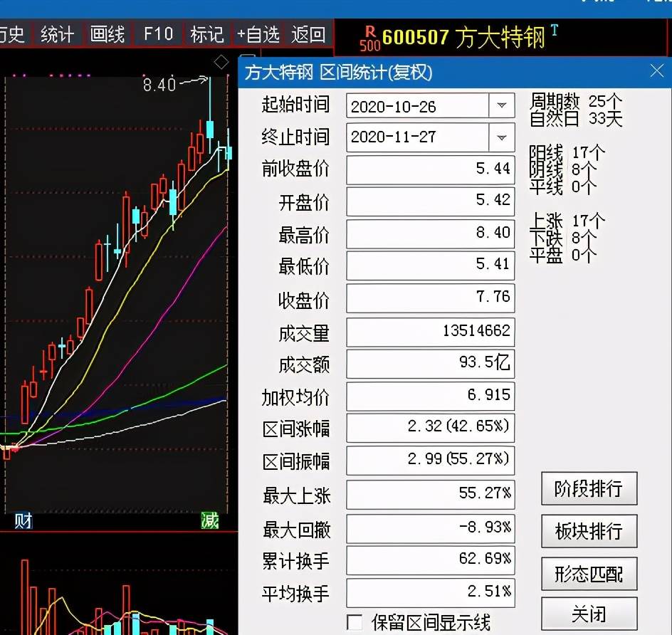Click the 收盘价 value field
Image resolution: width=672 pixels, height=635 pixels.
point(430,298)
